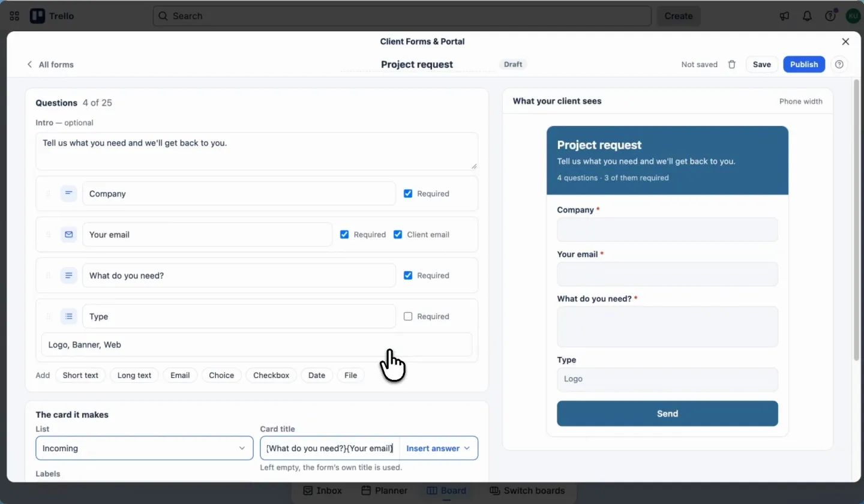Uncheck Required for the Your email question

tap(344, 235)
